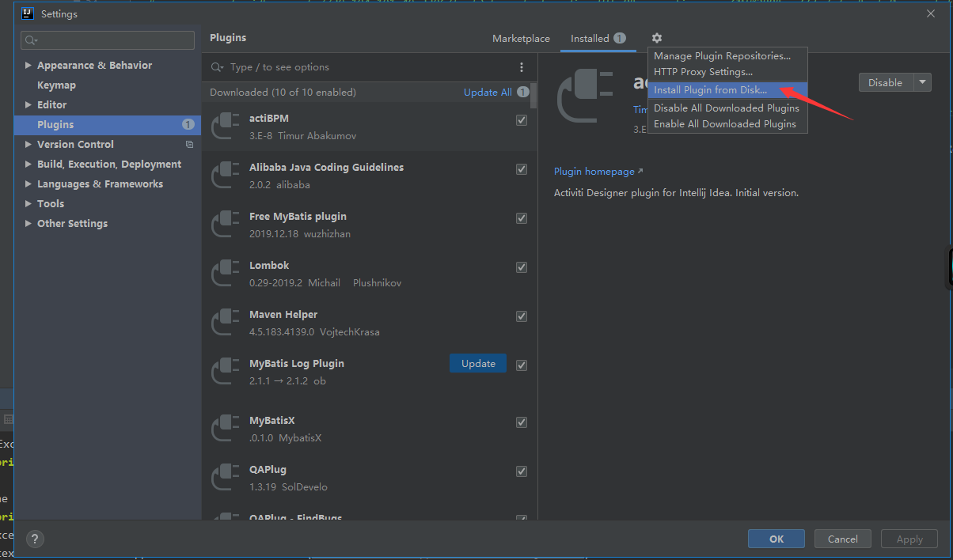The image size is (953, 560).
Task: Click the Version Control project-level settings icon
Action: click(189, 145)
